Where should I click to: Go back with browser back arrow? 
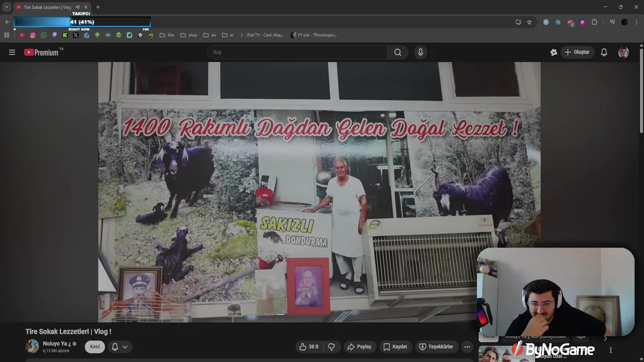7,22
